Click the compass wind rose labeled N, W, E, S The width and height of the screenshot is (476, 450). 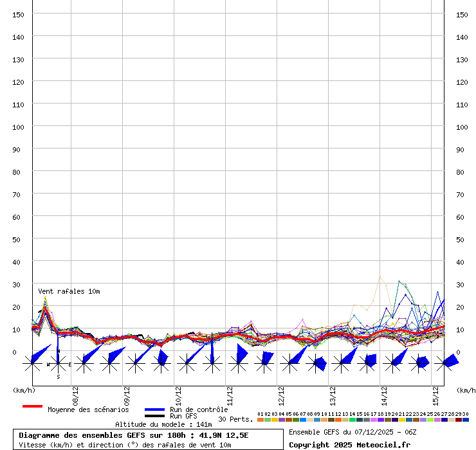(x=58, y=364)
